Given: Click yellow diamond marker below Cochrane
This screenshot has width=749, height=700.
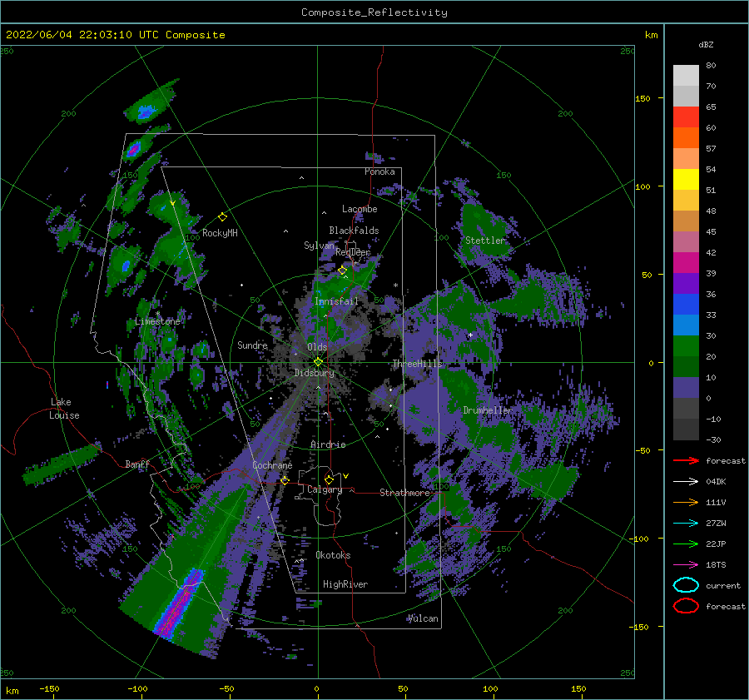Looking at the screenshot, I should pyautogui.click(x=285, y=480).
